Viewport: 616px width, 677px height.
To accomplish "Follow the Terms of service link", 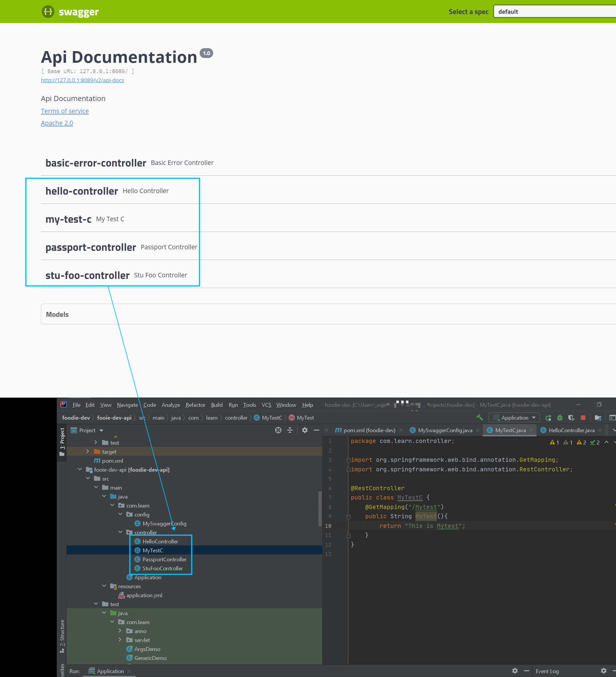I will 65,111.
